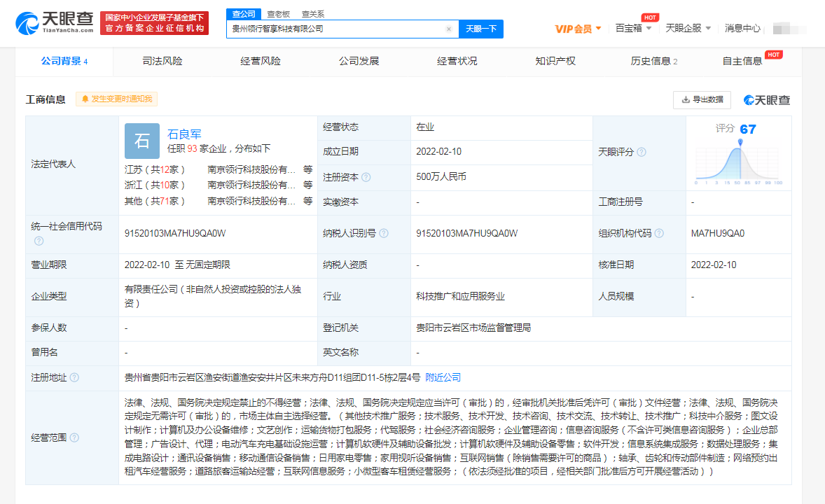Open the 经营状况 tab
The height and width of the screenshot is (504, 825).
coord(457,61)
